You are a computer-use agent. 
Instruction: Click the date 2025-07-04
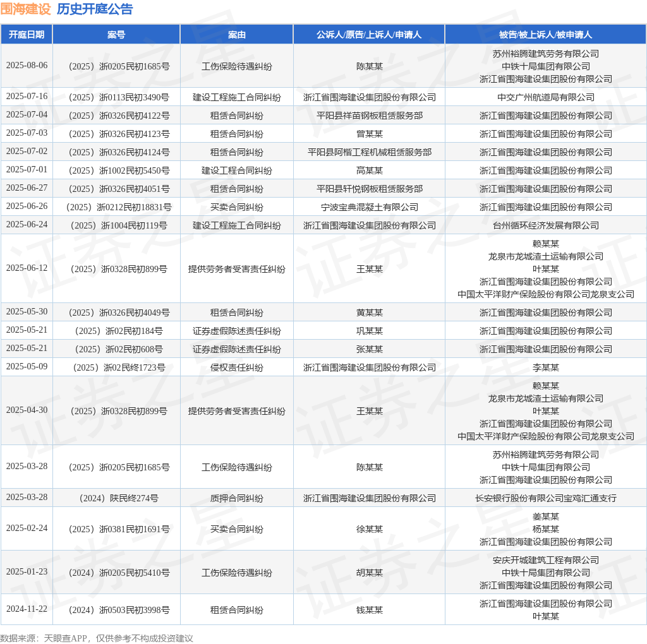pos(27,115)
